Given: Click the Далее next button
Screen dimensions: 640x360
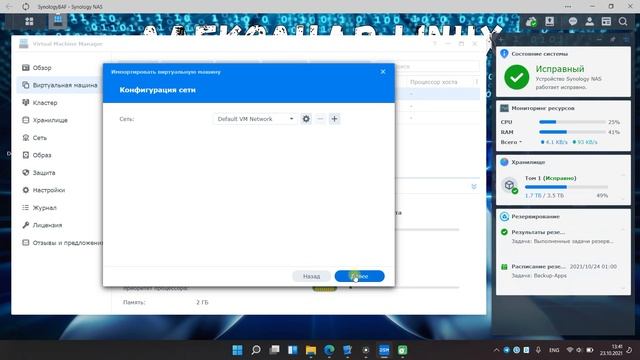Looking at the screenshot, I should tap(360, 276).
